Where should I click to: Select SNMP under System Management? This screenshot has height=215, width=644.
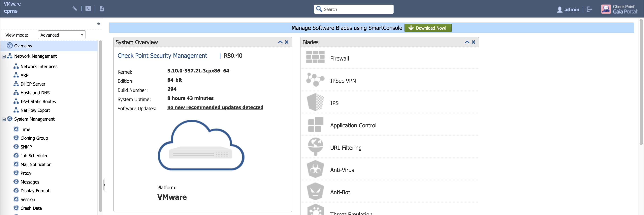pyautogui.click(x=26, y=147)
